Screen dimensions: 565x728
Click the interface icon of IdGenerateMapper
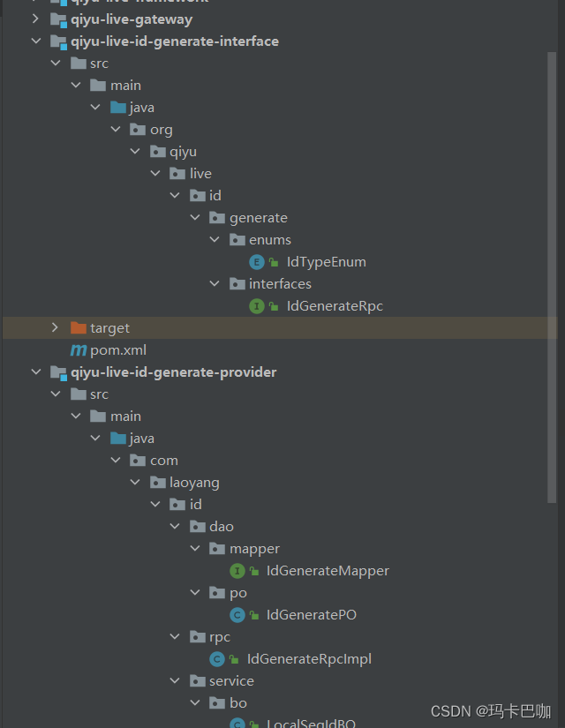237,570
